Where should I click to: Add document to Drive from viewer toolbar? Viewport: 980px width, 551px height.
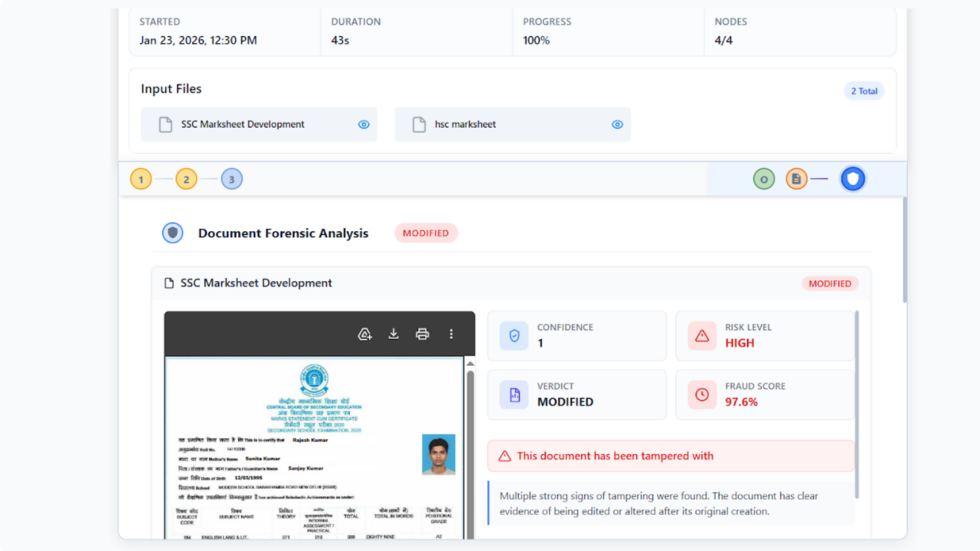[x=365, y=334]
